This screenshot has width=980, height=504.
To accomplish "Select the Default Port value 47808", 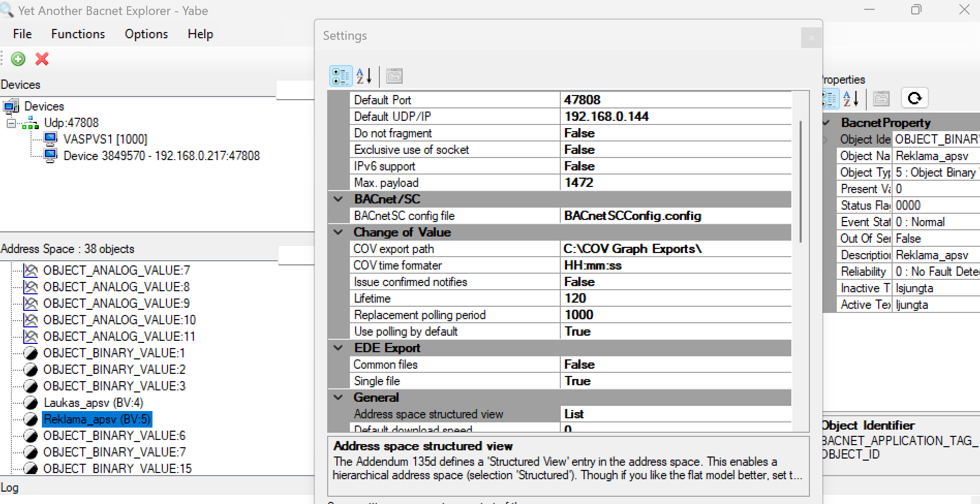I will (676, 100).
